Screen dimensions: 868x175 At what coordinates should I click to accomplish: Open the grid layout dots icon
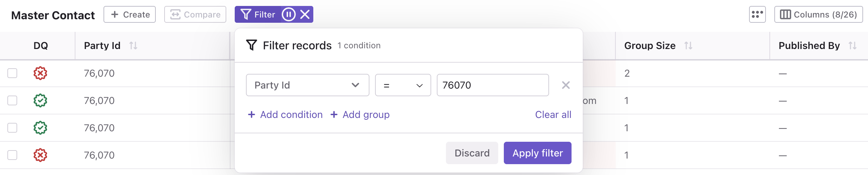click(757, 14)
